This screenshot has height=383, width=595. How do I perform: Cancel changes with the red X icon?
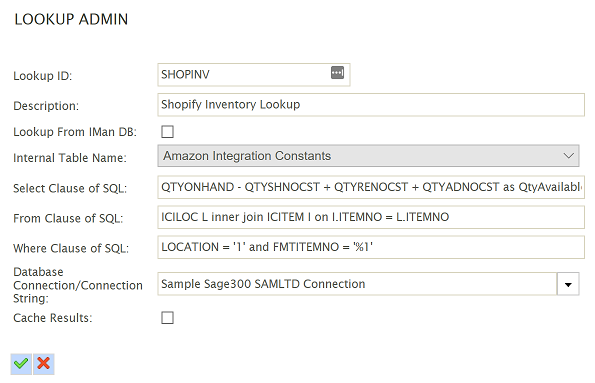[44, 364]
